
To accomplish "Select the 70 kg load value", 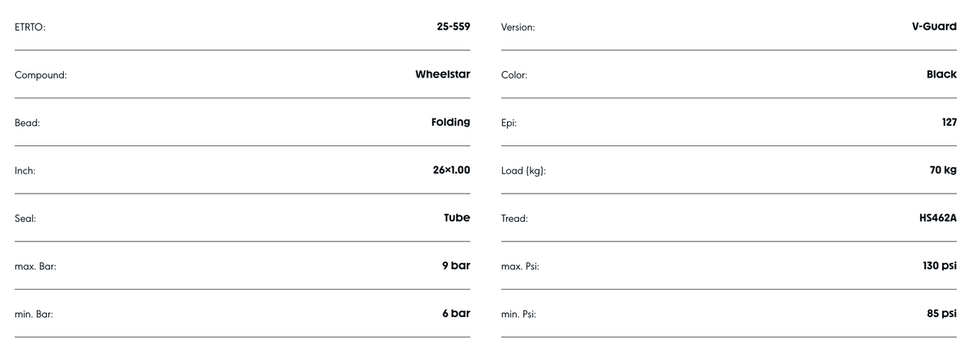I will [x=943, y=170].
